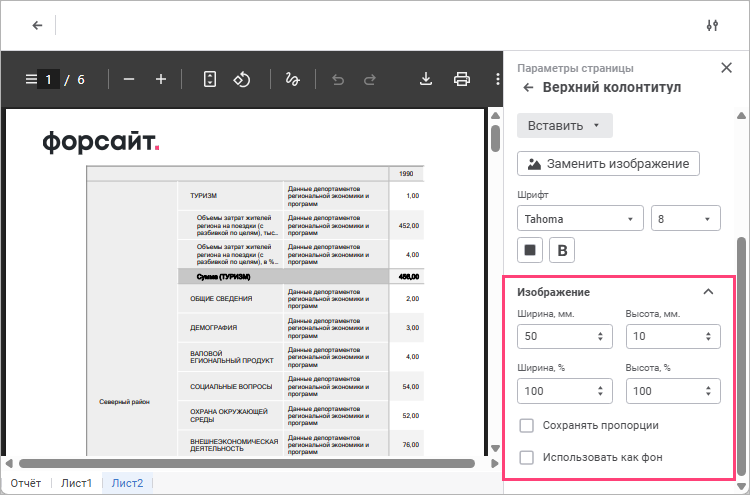Screen dimensions: 750x495
Task: Zoom out with the minus icon
Action: point(128,79)
